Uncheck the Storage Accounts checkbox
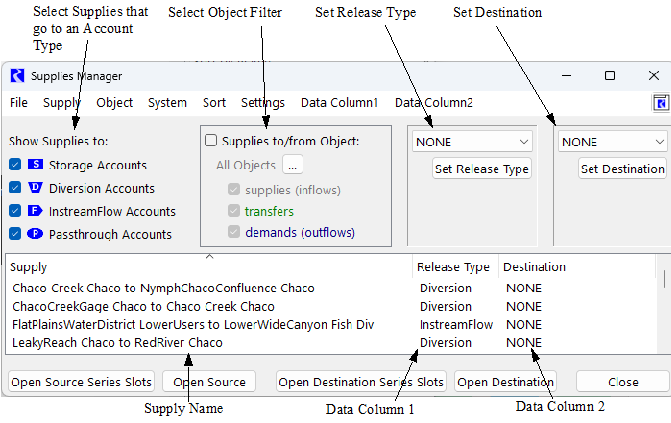 (x=15, y=165)
